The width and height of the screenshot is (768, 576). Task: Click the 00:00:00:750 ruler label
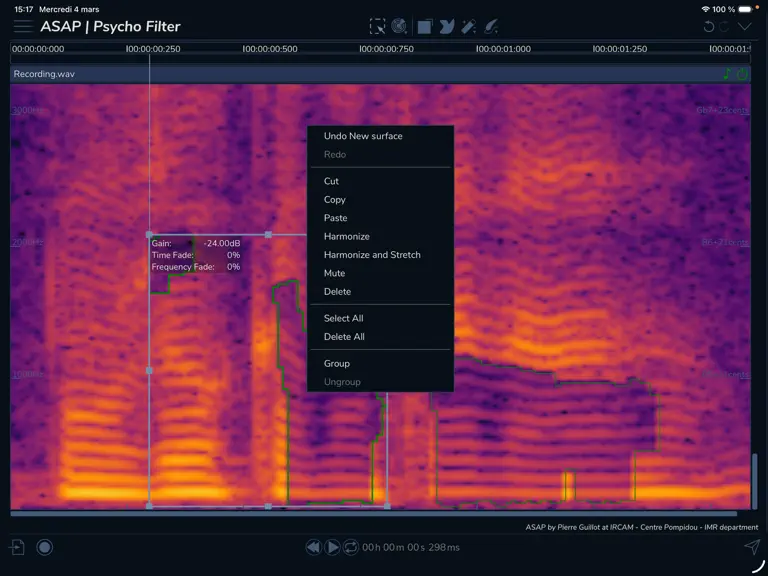386,49
